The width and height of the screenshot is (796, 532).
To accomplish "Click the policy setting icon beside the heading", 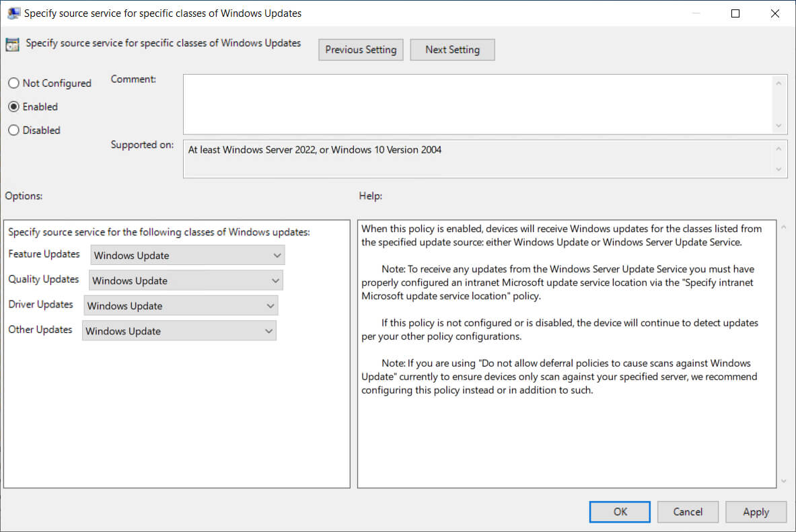I will (12, 44).
